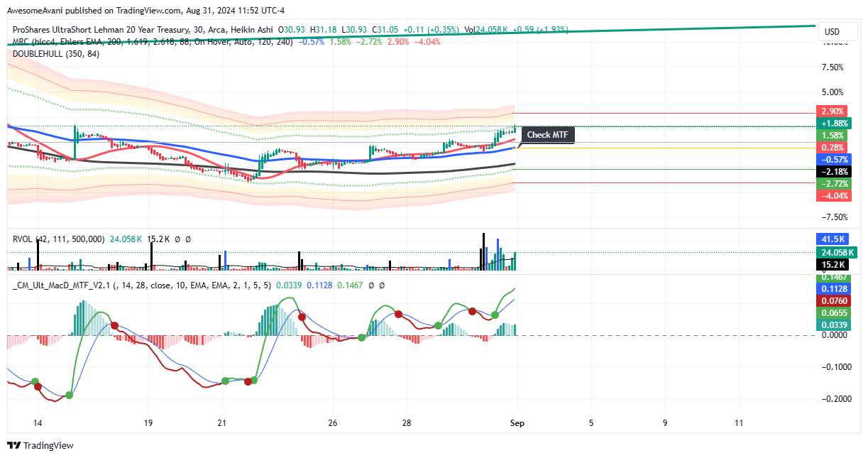Screen dimensions: 868x458
Task: Click the green 24.058K volume label
Action: tap(838, 252)
